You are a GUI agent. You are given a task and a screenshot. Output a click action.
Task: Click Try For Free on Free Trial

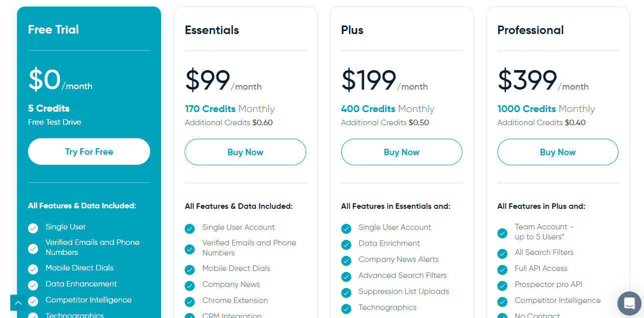89,151
